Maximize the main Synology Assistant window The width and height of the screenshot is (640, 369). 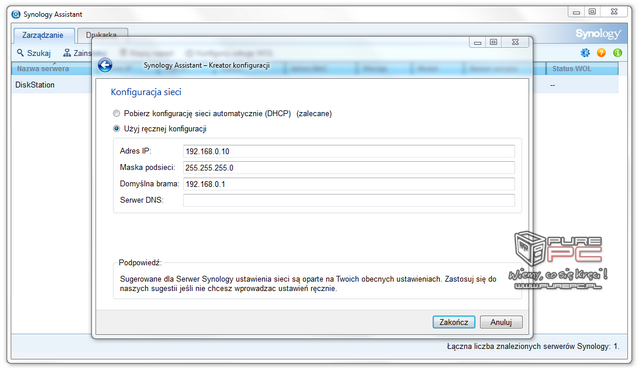tap(592, 12)
